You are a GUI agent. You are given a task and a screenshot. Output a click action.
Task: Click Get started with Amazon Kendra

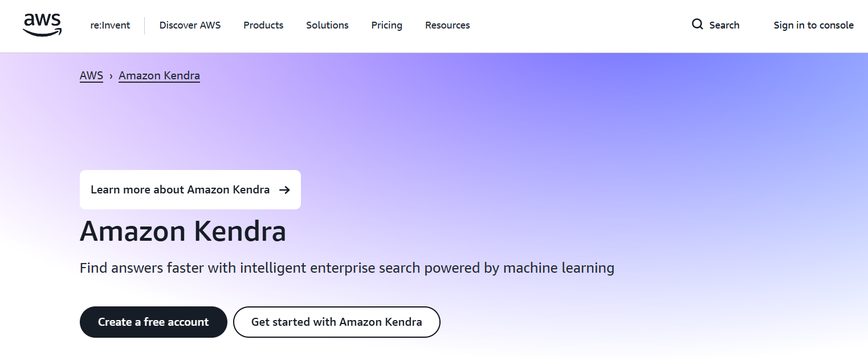click(336, 322)
